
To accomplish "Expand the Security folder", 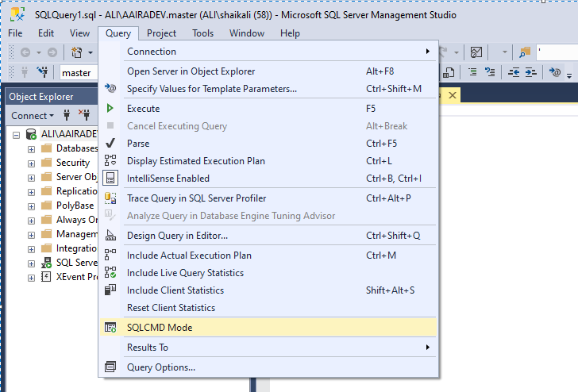I will (31, 163).
